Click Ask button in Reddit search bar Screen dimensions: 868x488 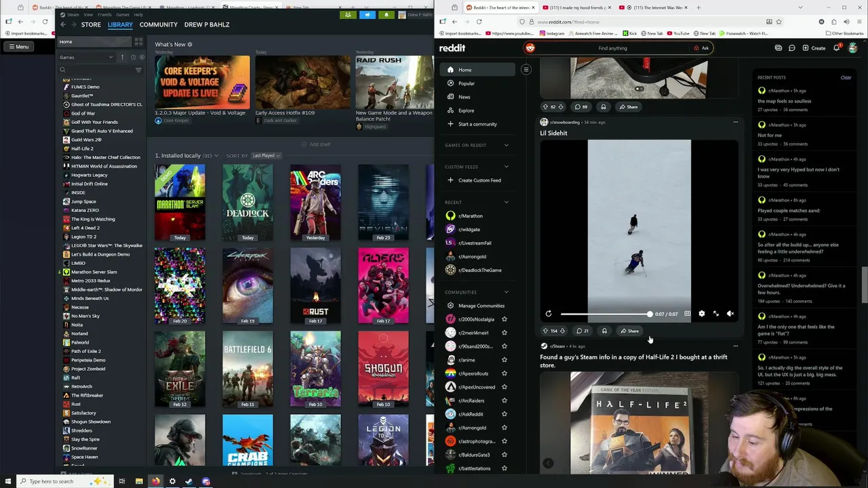pyautogui.click(x=701, y=48)
